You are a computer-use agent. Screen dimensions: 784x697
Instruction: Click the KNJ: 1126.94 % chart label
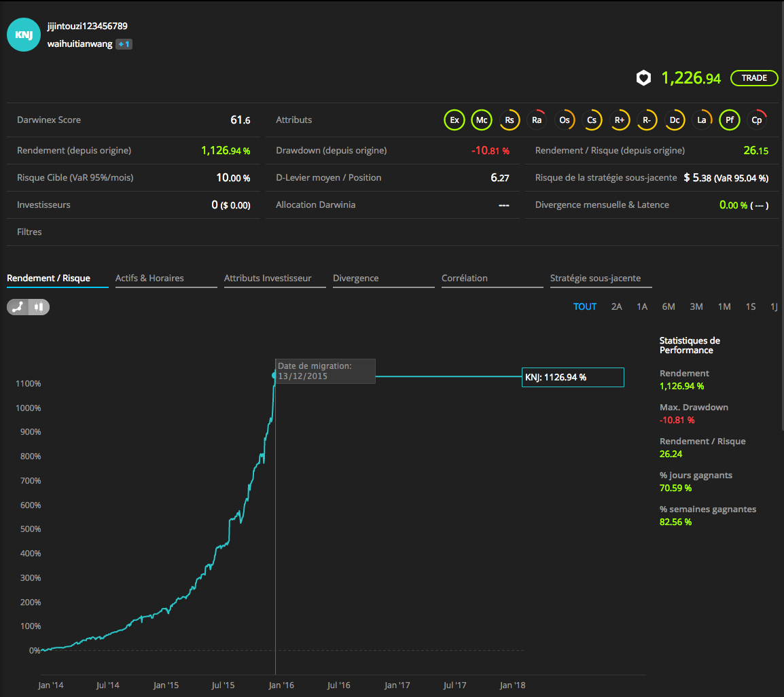pyautogui.click(x=573, y=378)
